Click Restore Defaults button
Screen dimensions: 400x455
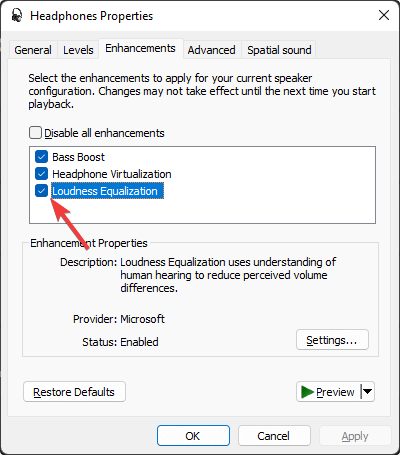74,392
